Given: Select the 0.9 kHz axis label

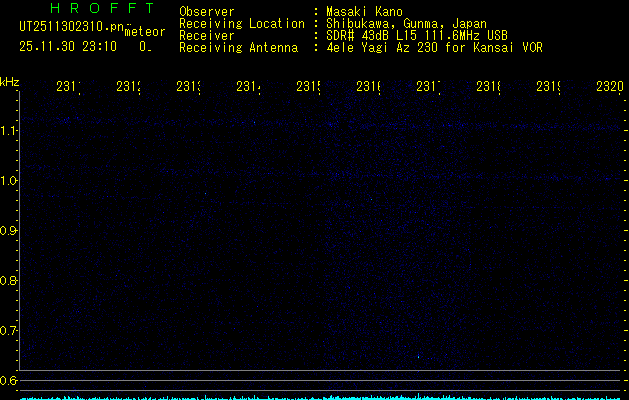Looking at the screenshot, I should (8, 231).
